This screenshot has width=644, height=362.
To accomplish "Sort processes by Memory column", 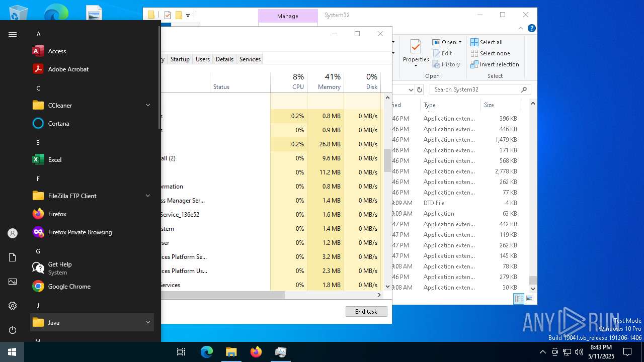I will pyautogui.click(x=326, y=82).
